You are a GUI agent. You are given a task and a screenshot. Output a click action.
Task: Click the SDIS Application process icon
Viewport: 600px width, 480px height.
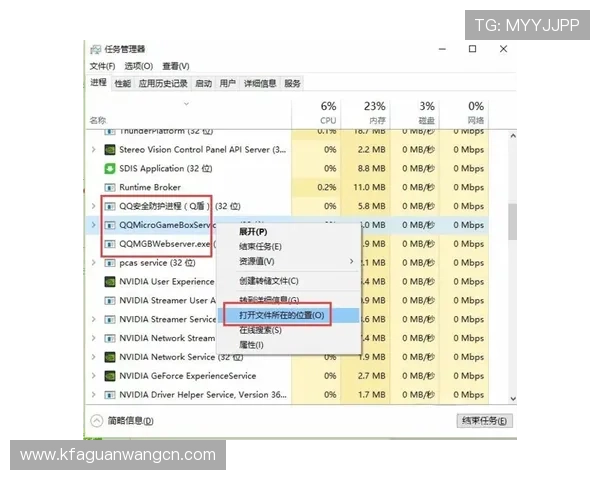coord(110,168)
